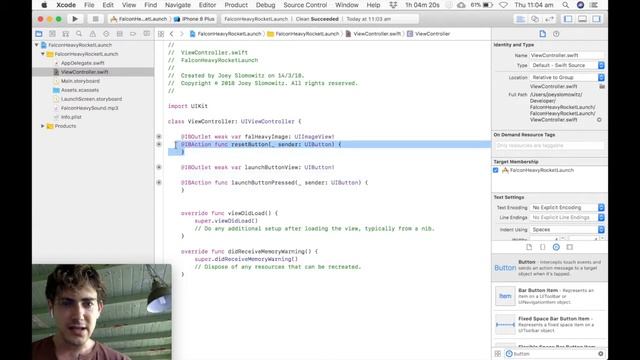
Task: Open the Product menu
Action: 236,5
